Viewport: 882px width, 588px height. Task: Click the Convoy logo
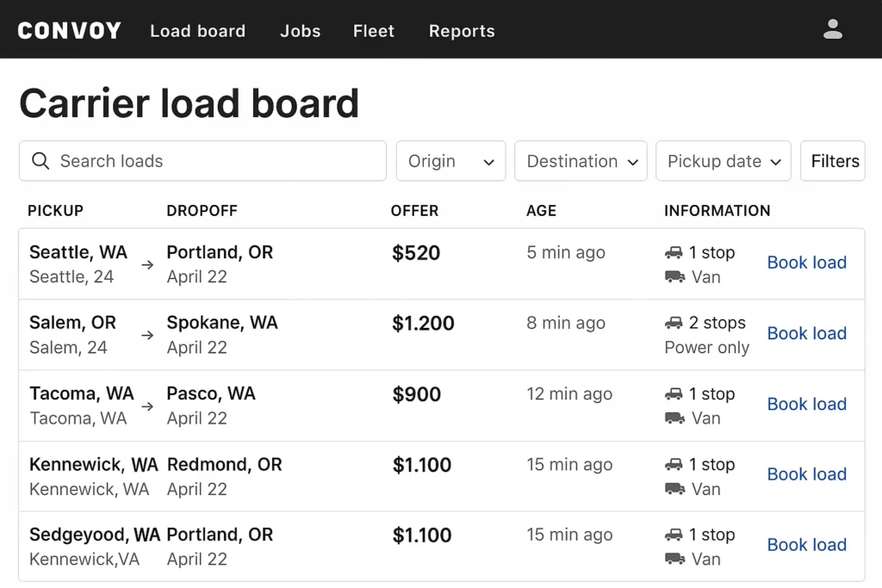tap(69, 30)
